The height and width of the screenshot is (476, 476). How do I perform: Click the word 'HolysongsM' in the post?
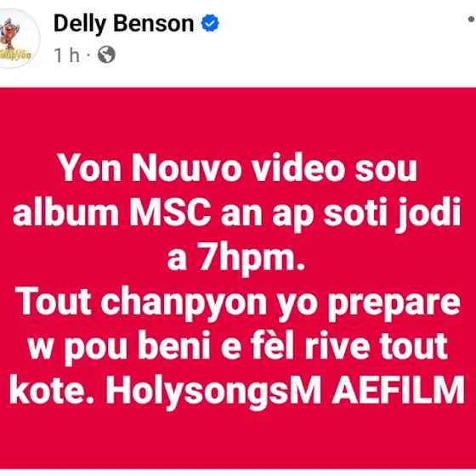[213, 391]
